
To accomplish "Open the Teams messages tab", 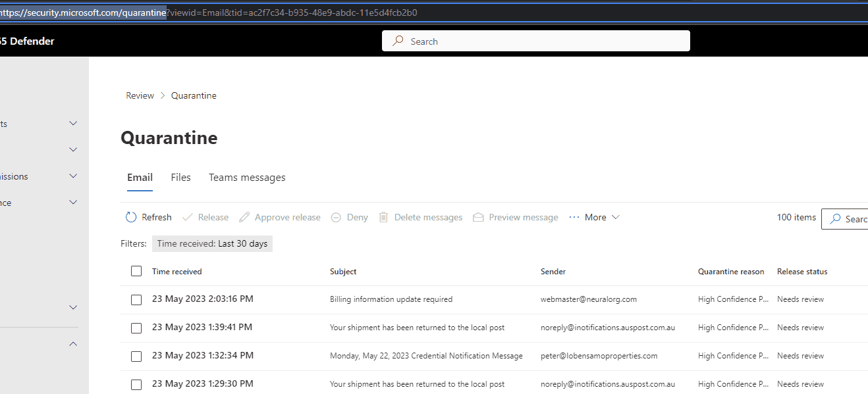I will [x=247, y=178].
